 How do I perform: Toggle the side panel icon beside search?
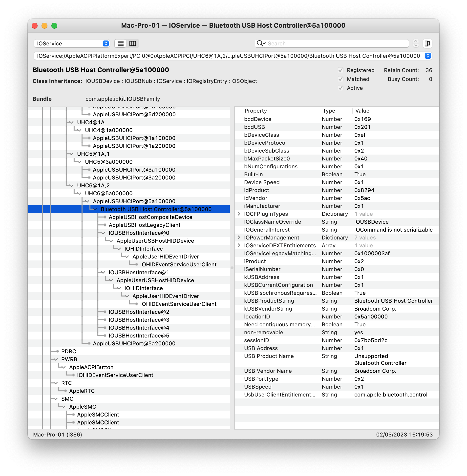(427, 44)
